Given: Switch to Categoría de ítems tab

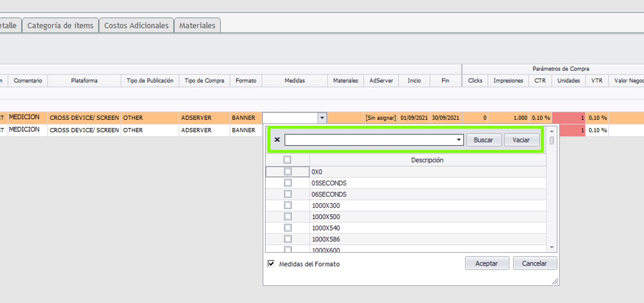Looking at the screenshot, I should (60, 26).
